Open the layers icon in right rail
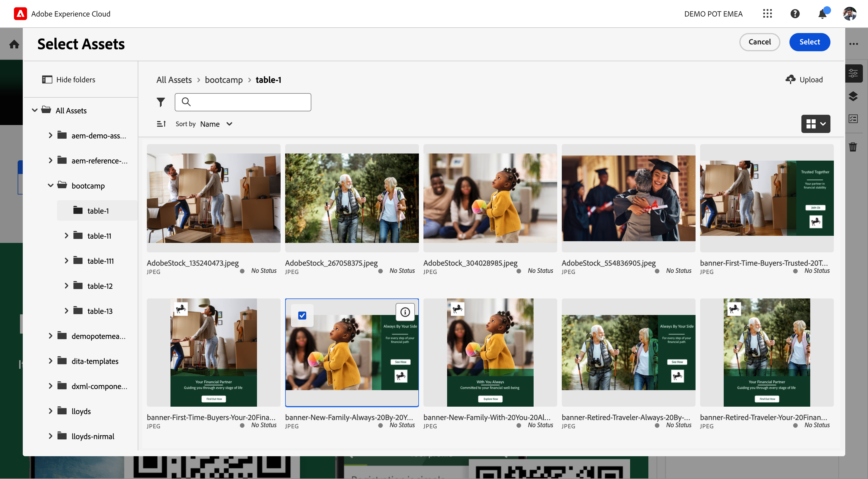Image resolution: width=868 pixels, height=479 pixels. 853,97
